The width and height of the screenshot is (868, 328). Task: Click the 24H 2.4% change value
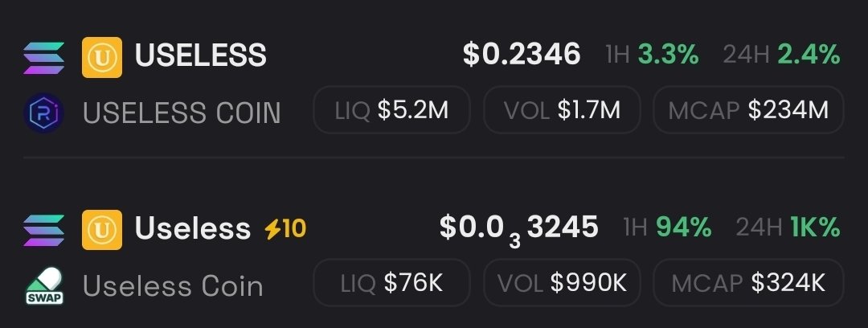coord(809,55)
